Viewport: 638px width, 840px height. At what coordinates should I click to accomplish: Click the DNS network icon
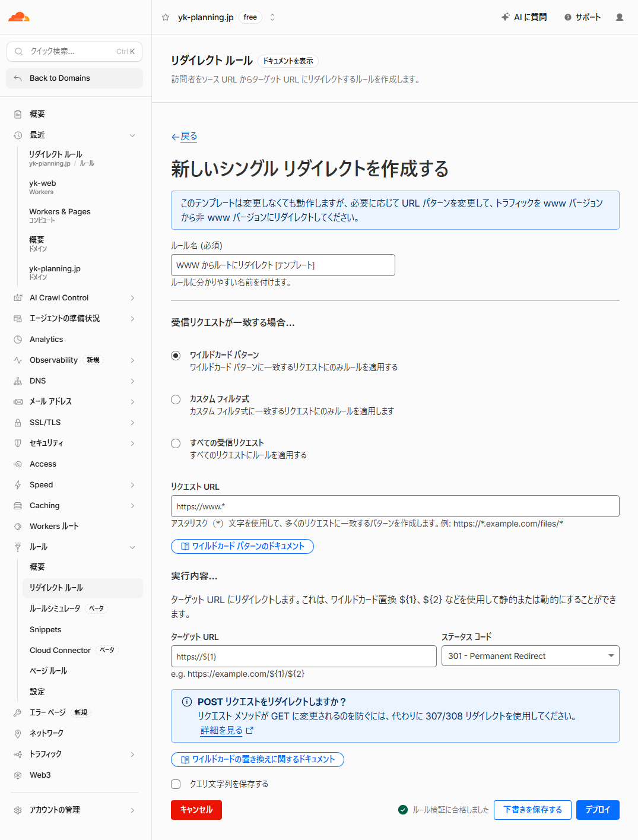(18, 381)
